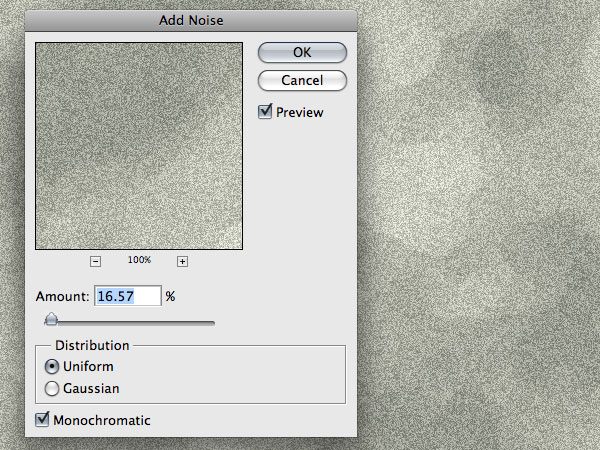The width and height of the screenshot is (600, 450).
Task: Toggle the Preview checkbox
Action: 265,111
